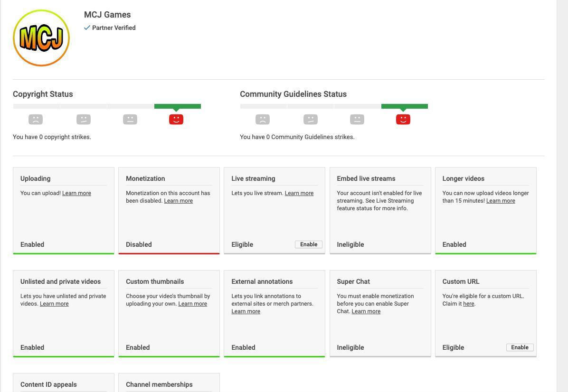Click the Embed live streams card title
The height and width of the screenshot is (392, 568).
tap(366, 178)
